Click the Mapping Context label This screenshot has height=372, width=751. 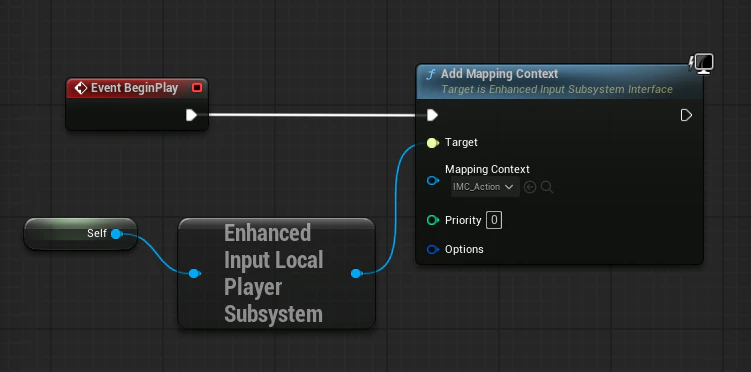(x=487, y=169)
